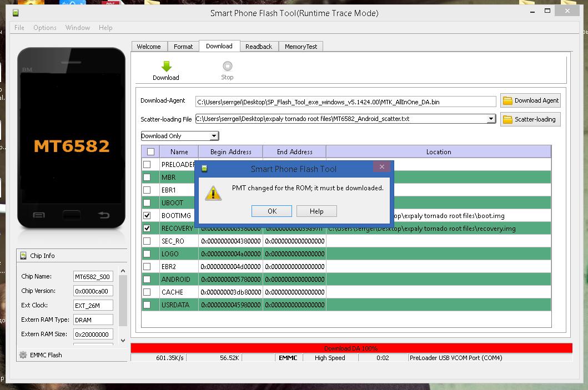
Task: Switch to the Readback tab
Action: click(258, 47)
